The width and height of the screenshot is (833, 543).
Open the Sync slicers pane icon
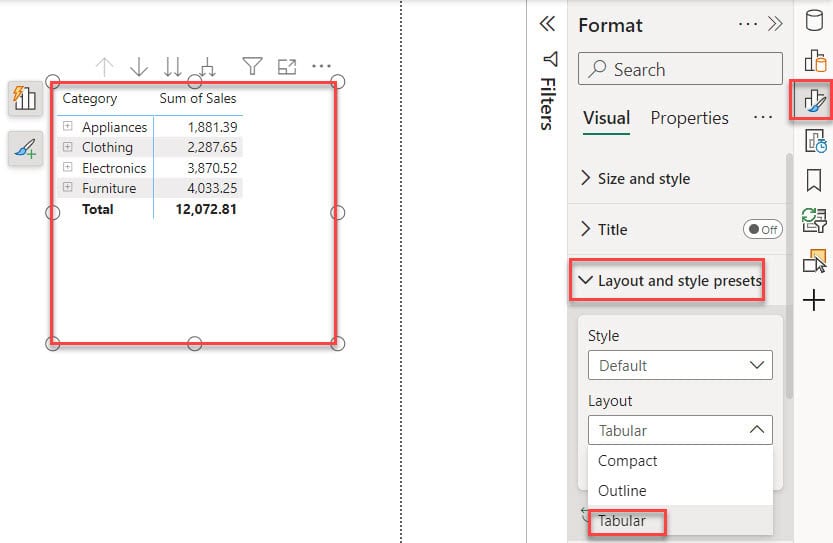click(x=814, y=220)
